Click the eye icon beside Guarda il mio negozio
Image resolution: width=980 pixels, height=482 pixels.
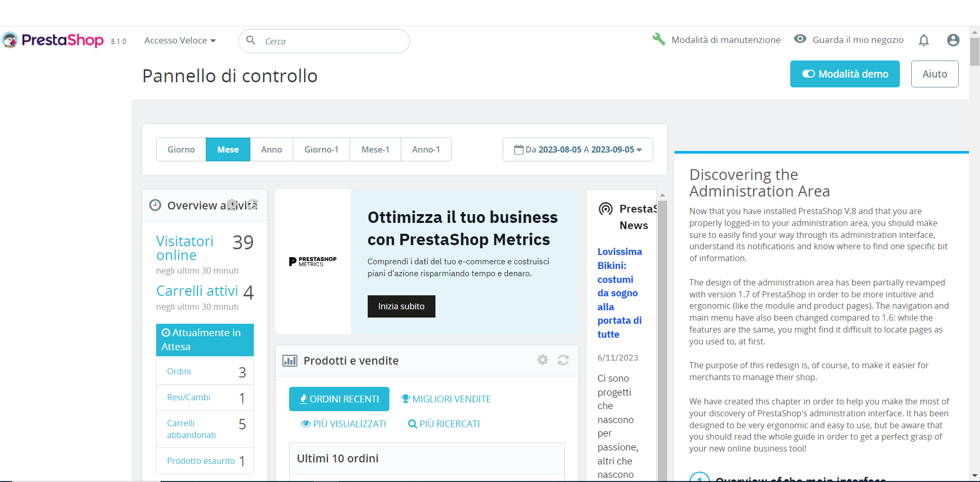[800, 39]
